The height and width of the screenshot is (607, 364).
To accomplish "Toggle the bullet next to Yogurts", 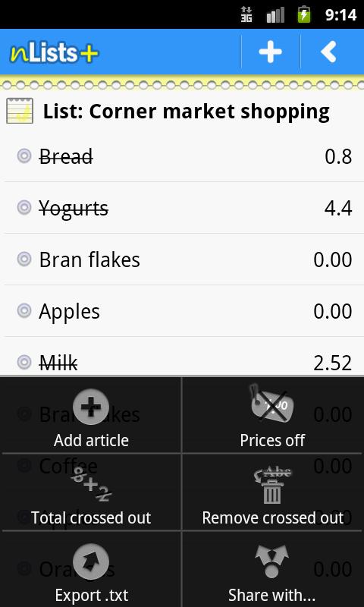I will (x=24, y=208).
